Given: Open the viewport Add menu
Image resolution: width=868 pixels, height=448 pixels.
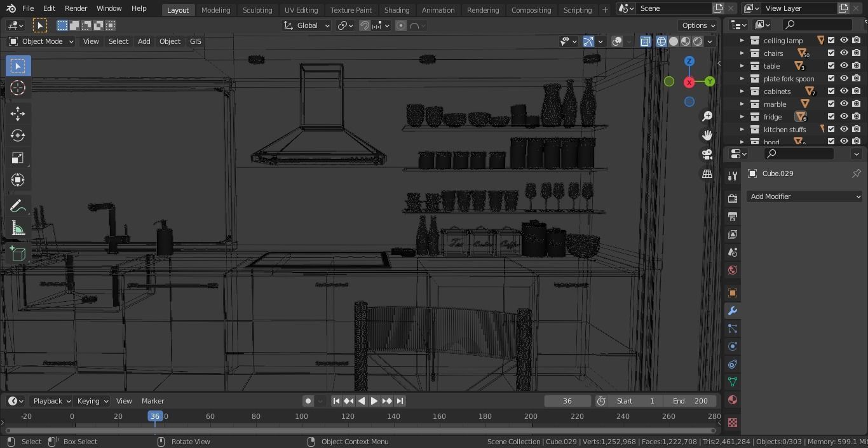Looking at the screenshot, I should [144, 41].
